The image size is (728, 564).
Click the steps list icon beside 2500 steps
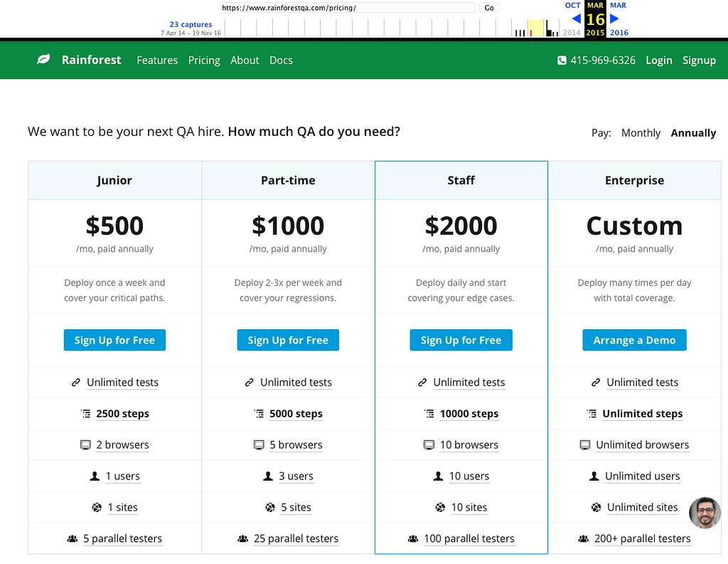[85, 413]
